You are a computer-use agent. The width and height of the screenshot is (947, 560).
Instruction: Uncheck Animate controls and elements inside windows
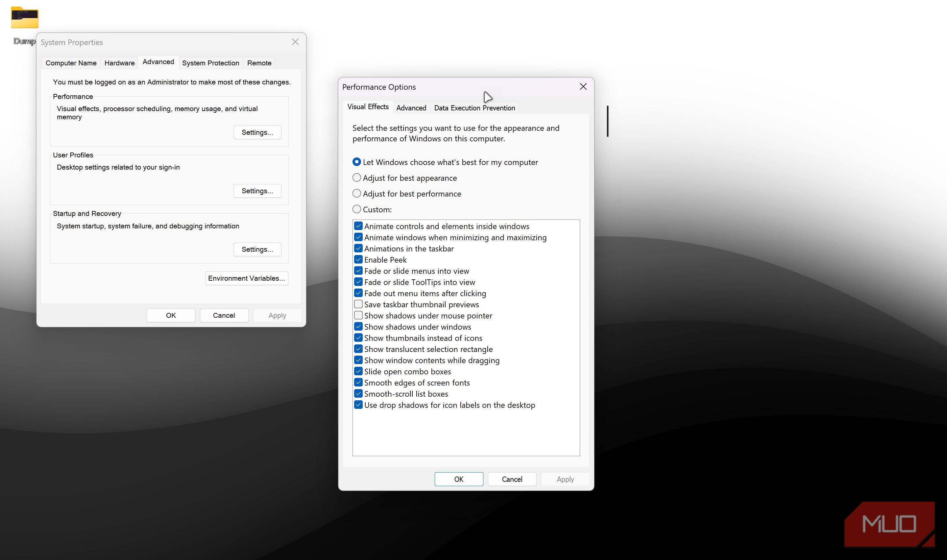358,226
